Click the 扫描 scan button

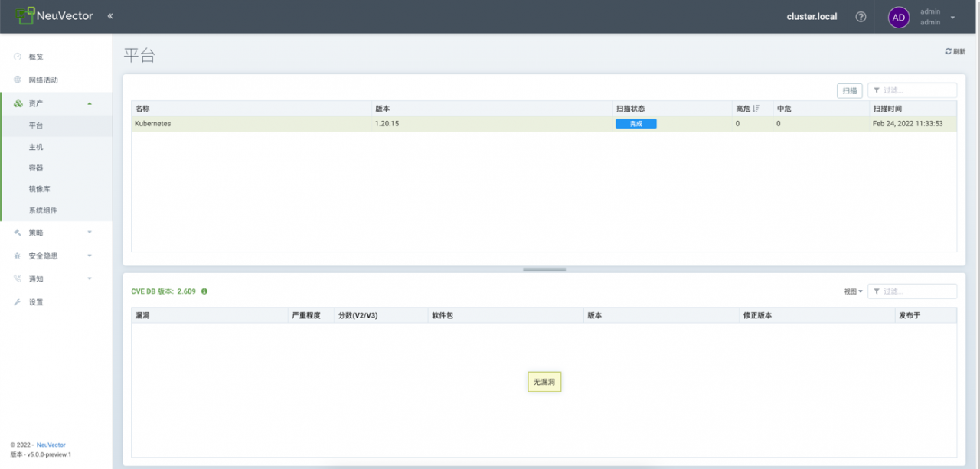(x=850, y=90)
